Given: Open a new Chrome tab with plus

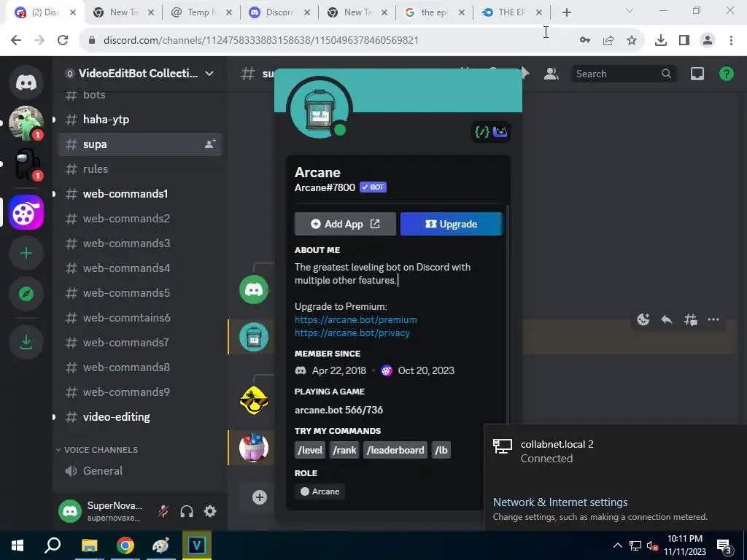Looking at the screenshot, I should 566,12.
